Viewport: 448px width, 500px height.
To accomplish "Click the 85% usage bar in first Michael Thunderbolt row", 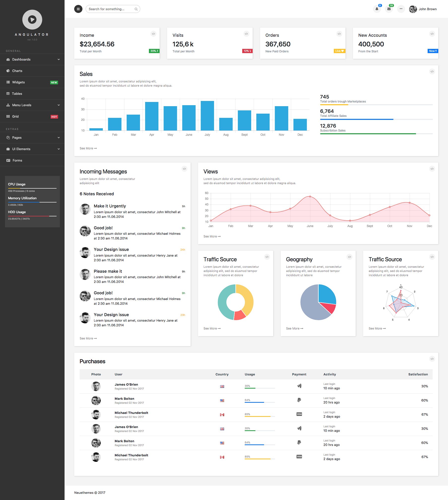I will coord(260,416).
